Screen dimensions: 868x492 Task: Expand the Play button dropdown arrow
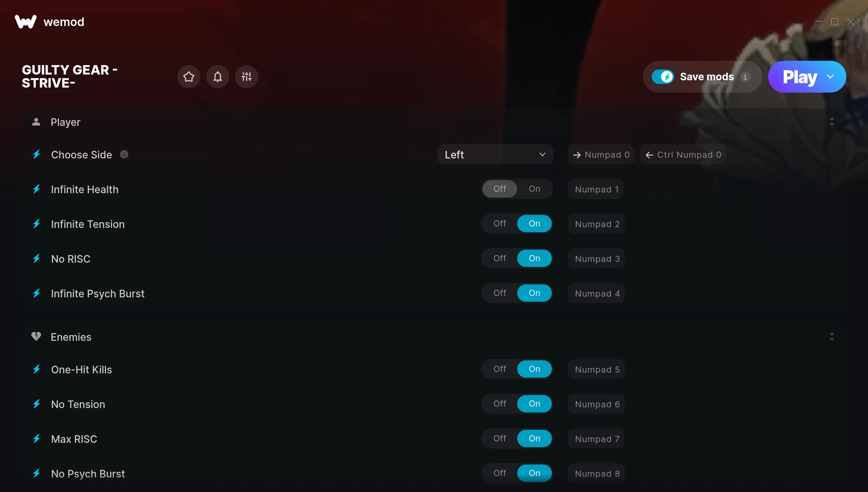coord(830,77)
